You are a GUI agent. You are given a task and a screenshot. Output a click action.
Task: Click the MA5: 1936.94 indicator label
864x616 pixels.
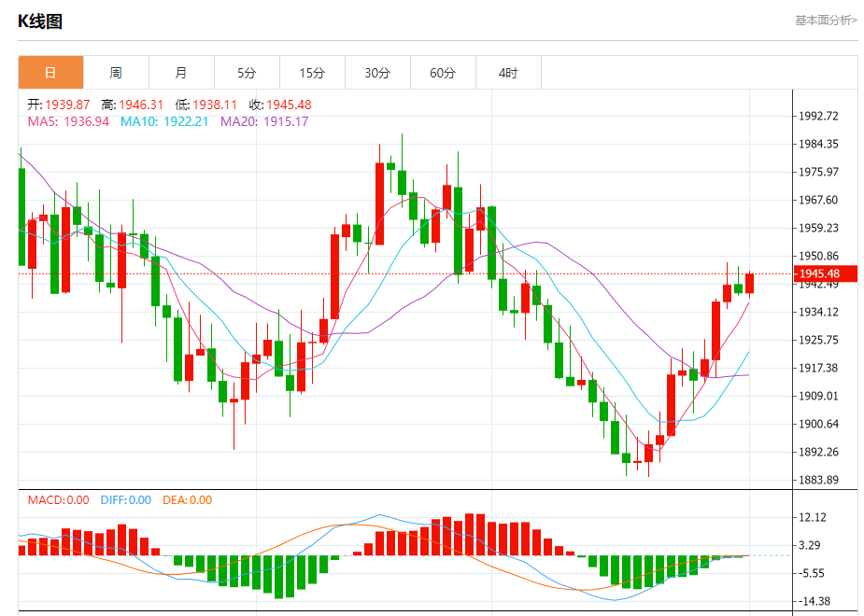(x=68, y=121)
